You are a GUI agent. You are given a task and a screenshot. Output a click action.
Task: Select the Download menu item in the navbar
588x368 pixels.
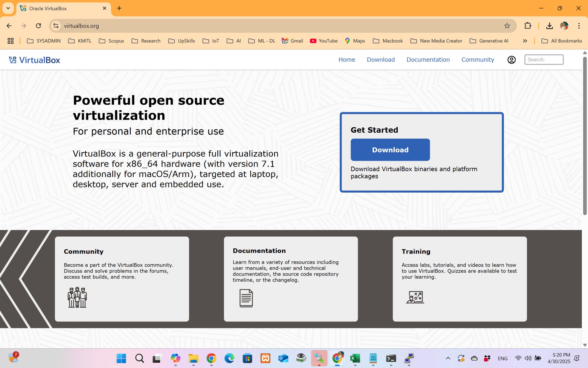tap(381, 60)
